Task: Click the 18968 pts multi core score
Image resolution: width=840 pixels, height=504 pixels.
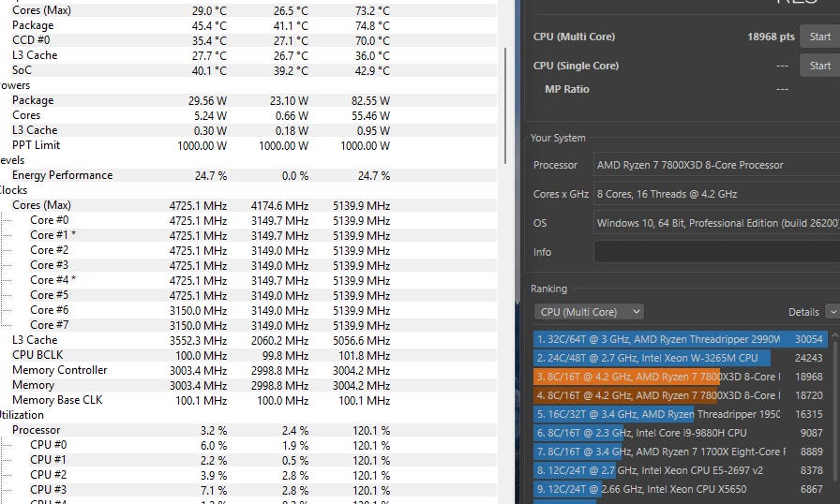Action: click(771, 37)
